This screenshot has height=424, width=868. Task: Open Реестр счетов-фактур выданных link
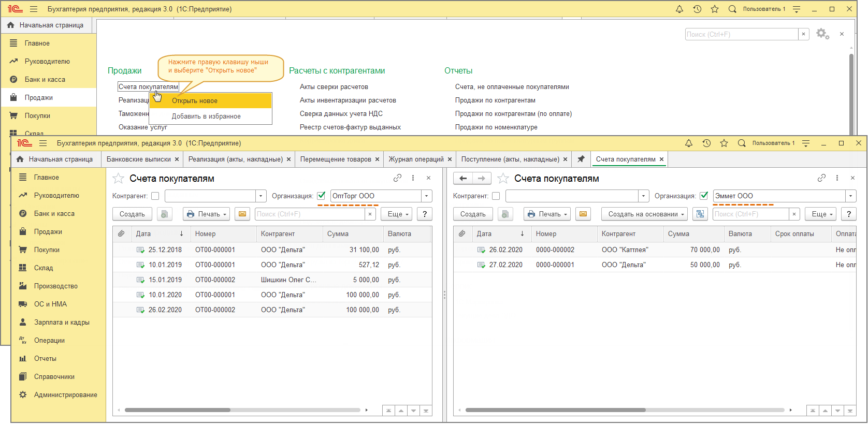click(350, 127)
